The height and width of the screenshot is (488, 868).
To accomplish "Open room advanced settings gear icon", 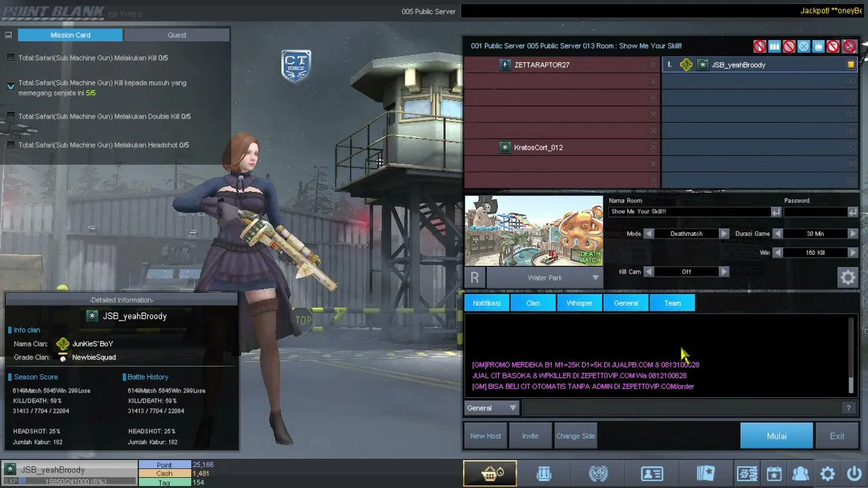I will [x=848, y=277].
